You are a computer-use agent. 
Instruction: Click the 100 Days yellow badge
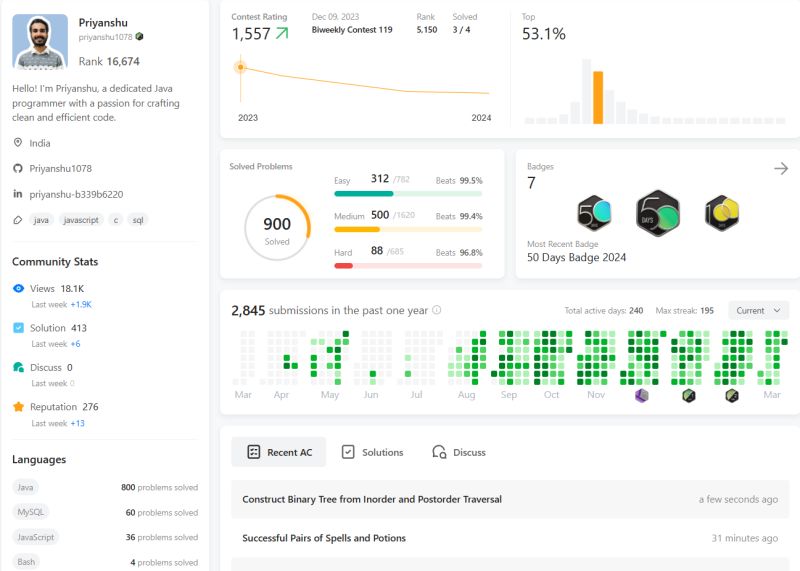tap(722, 213)
